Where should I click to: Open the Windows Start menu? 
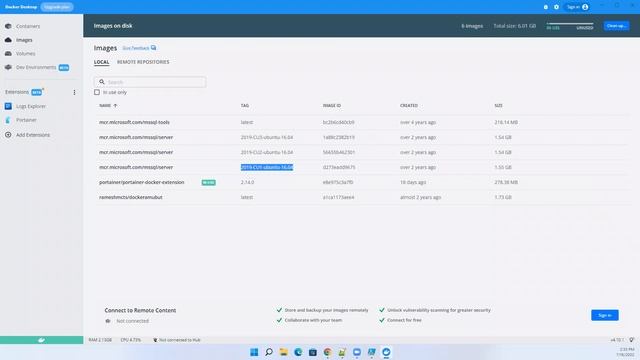coord(254,352)
